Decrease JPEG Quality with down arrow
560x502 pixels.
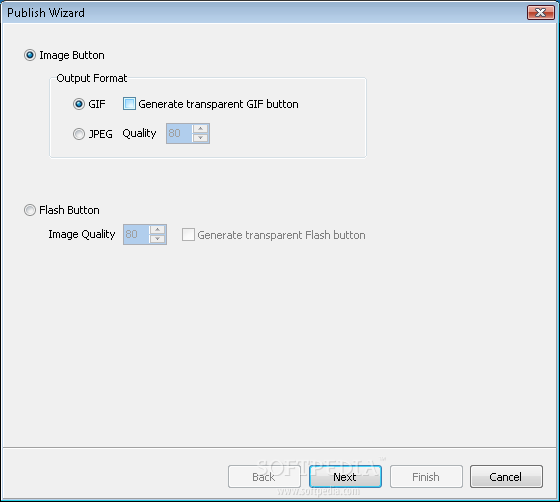click(200, 138)
